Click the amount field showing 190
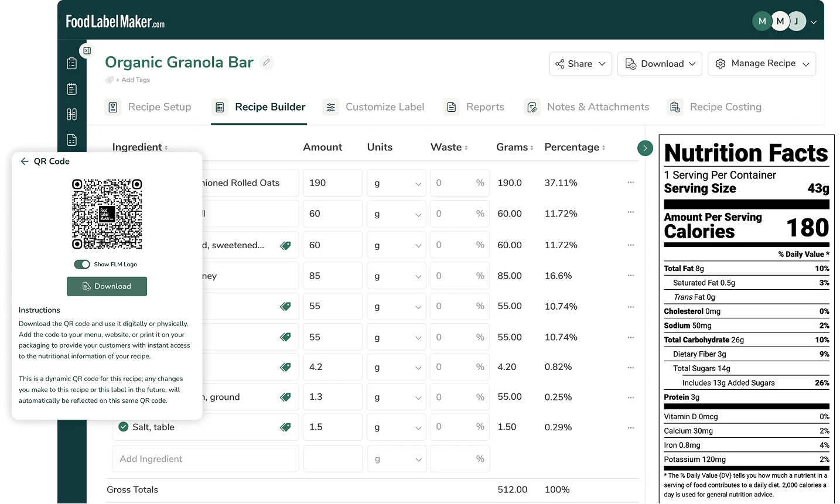The width and height of the screenshot is (840, 504). (x=333, y=183)
